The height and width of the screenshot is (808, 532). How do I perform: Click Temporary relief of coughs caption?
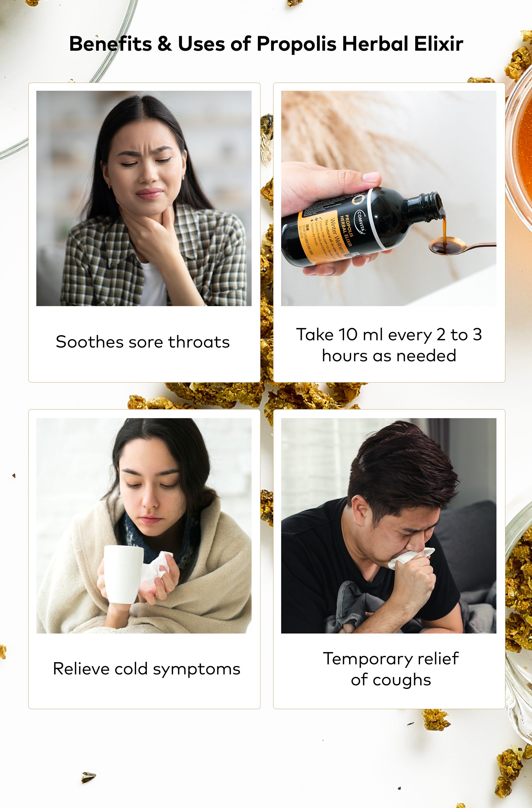pyautogui.click(x=391, y=669)
